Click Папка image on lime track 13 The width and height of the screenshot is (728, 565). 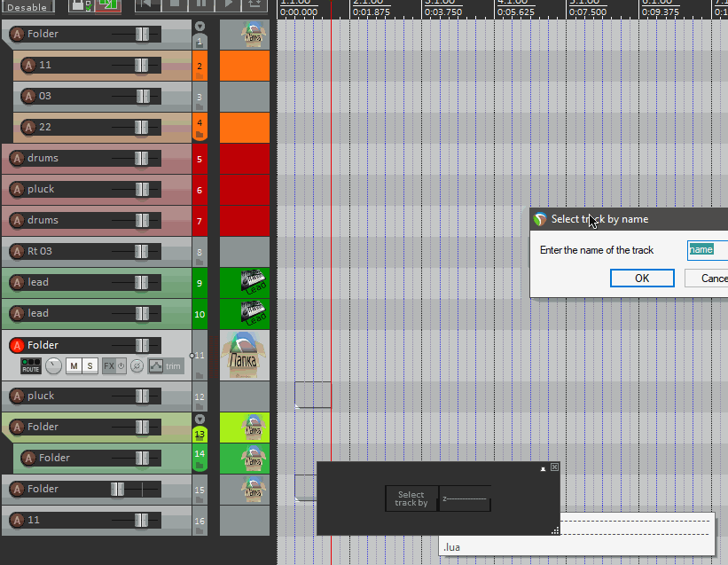point(253,428)
